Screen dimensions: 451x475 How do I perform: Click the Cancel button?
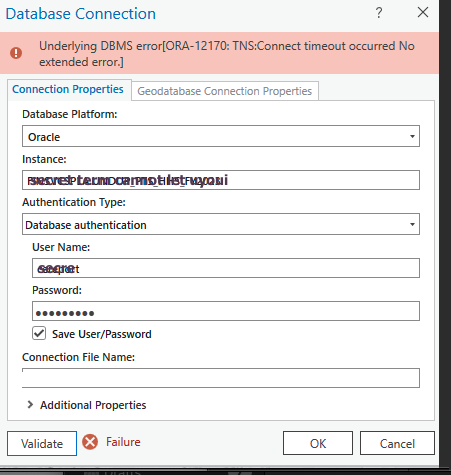pyautogui.click(x=397, y=443)
